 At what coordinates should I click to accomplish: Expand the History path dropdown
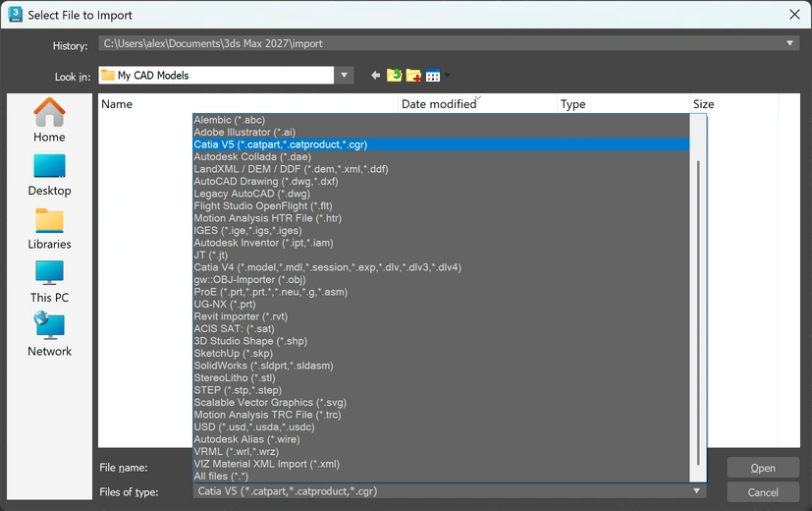(x=789, y=43)
